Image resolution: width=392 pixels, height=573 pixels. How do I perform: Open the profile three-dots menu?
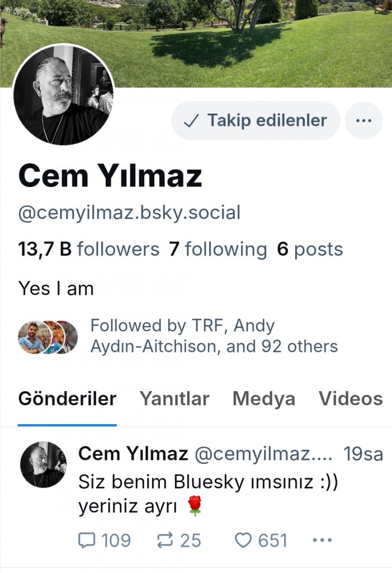tap(363, 121)
